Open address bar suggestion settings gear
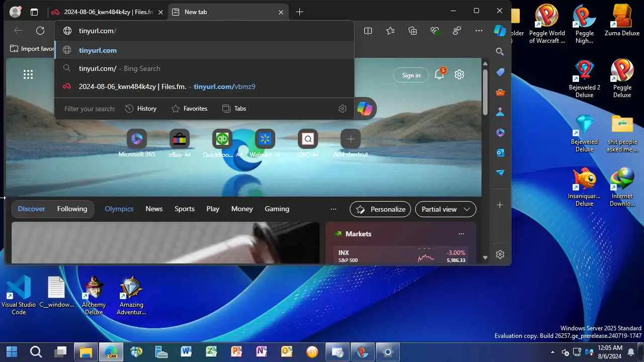This screenshot has height=362, width=644. coord(343,109)
